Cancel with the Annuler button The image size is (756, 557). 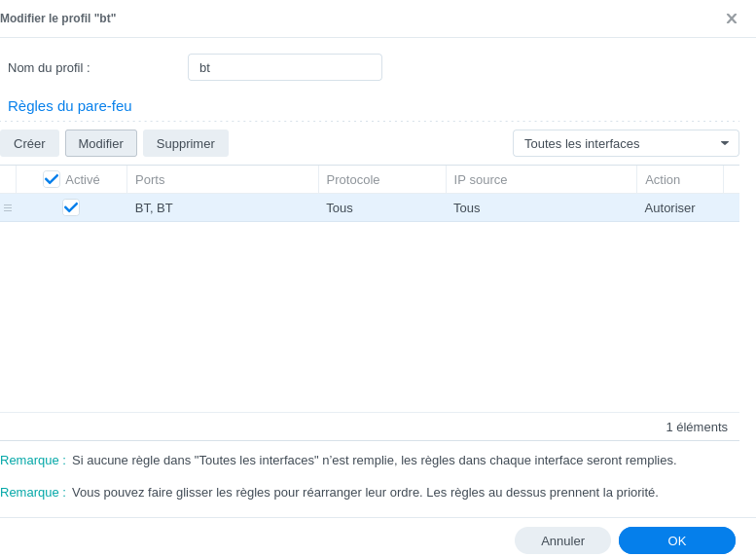[562, 540]
